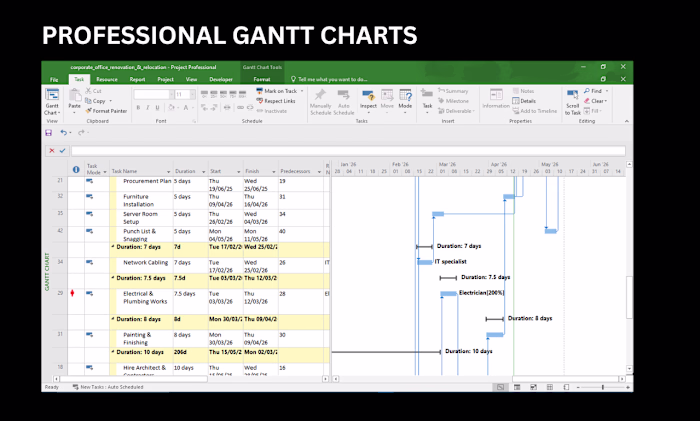700x421 pixels.
Task: Click the zoom slider handle in the status bar
Action: 603,387
